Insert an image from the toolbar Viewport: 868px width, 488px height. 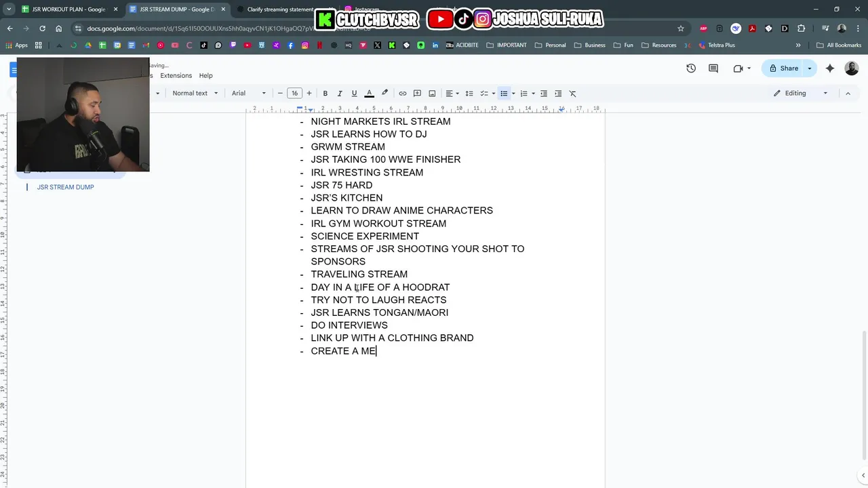click(432, 94)
